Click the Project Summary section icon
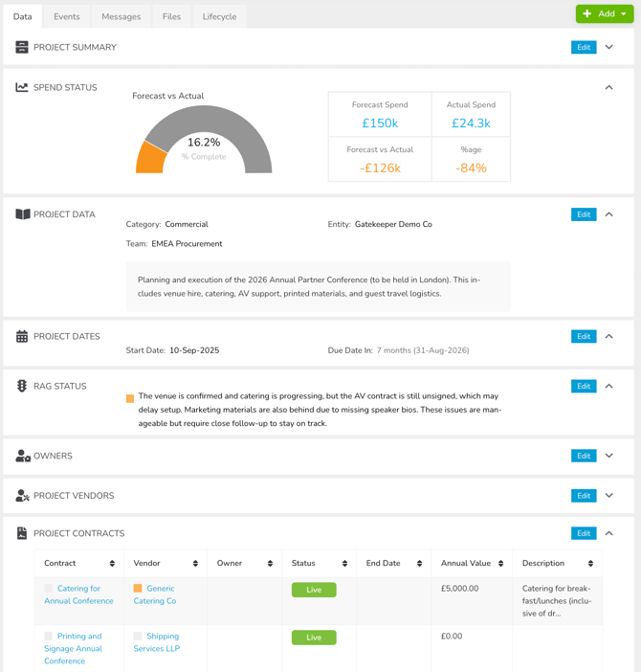Viewport: 641px width, 672px height. tap(22, 47)
